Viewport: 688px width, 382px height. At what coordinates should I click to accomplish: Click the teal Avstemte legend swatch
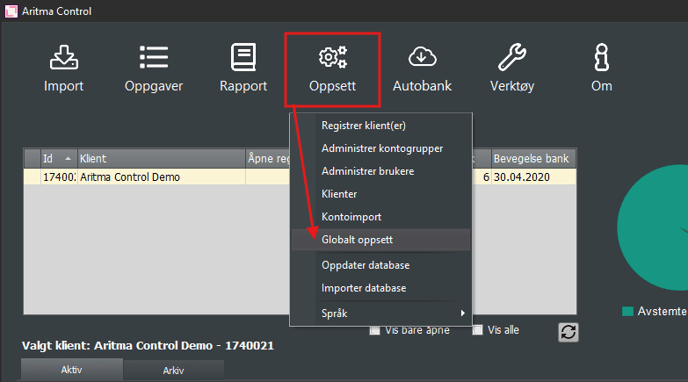point(627,311)
